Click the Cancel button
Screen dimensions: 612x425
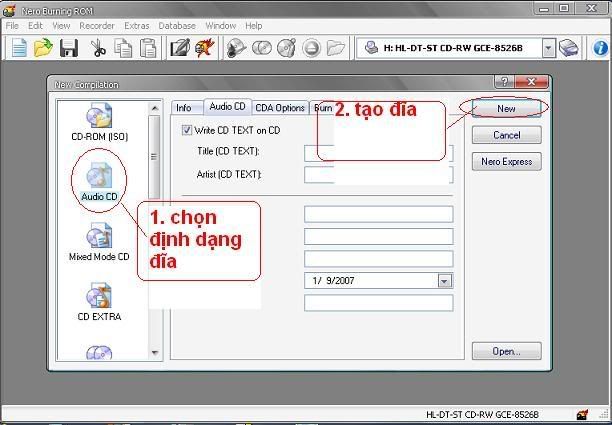[507, 135]
